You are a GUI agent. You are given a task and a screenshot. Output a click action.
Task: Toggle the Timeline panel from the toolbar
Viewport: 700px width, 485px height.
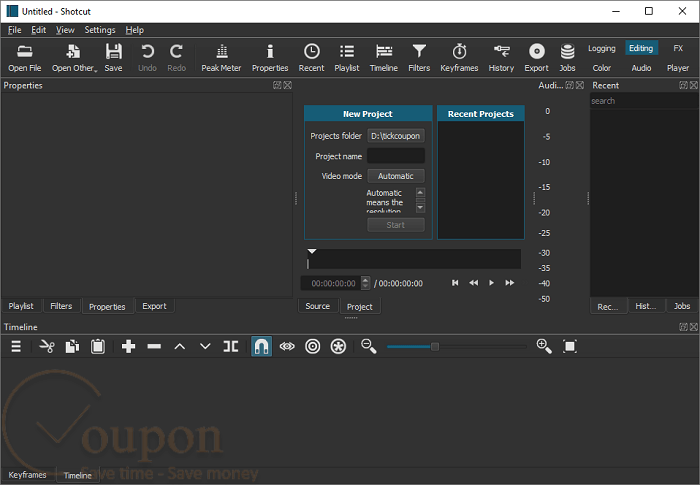point(383,58)
